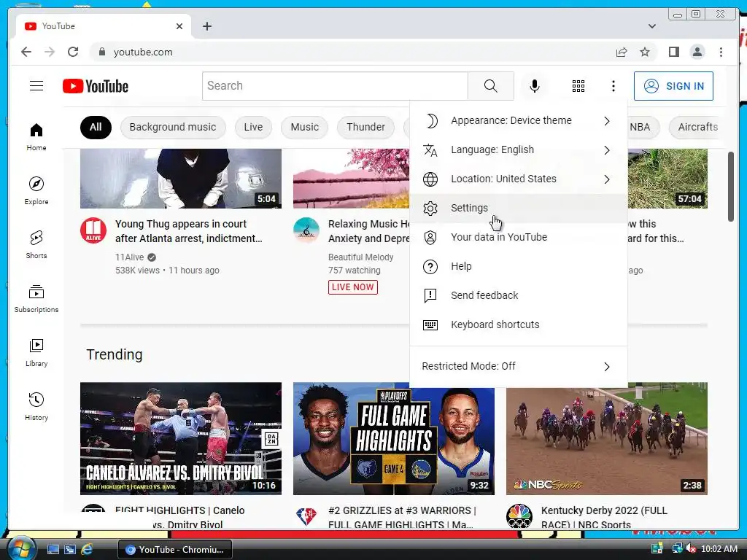The width and height of the screenshot is (747, 560).
Task: Click the youtube.com address bar
Action: coord(352,52)
